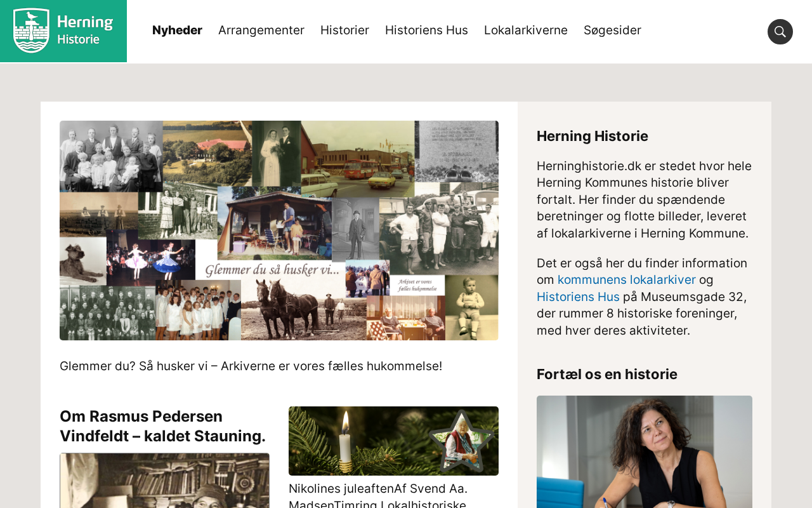Go to Arrangementer in the navigation

coord(261,30)
